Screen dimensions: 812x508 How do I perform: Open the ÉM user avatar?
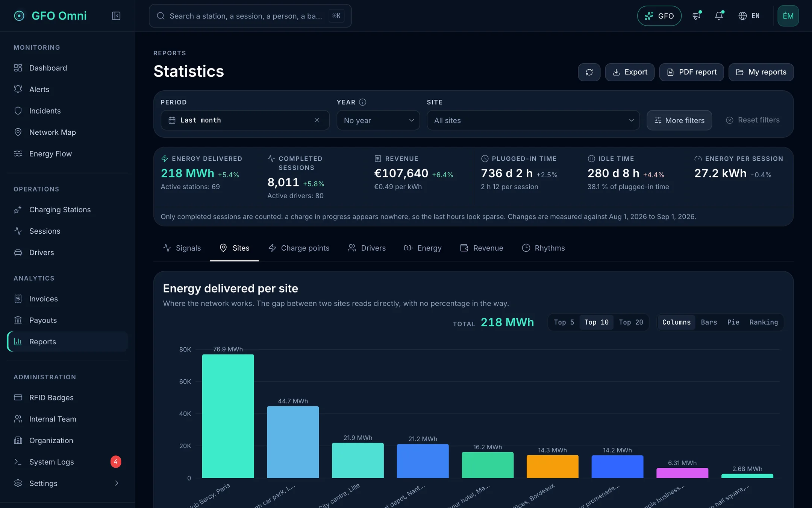788,16
